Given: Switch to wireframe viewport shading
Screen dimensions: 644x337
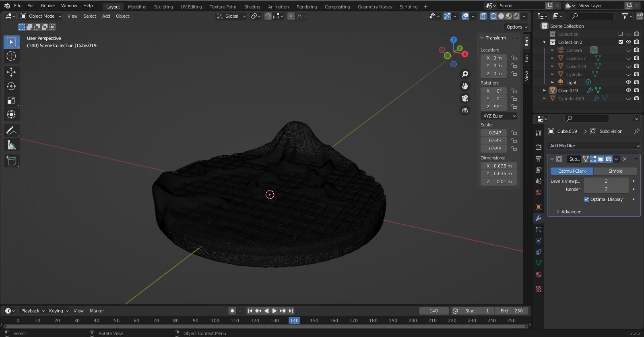Looking at the screenshot, I should tap(493, 16).
